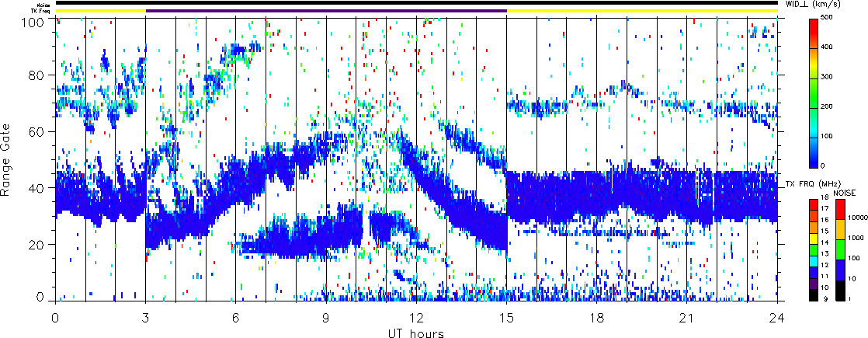Click the 11 MHz label on TX FRQ legend
The width and height of the screenshot is (868, 338).
pos(825,276)
